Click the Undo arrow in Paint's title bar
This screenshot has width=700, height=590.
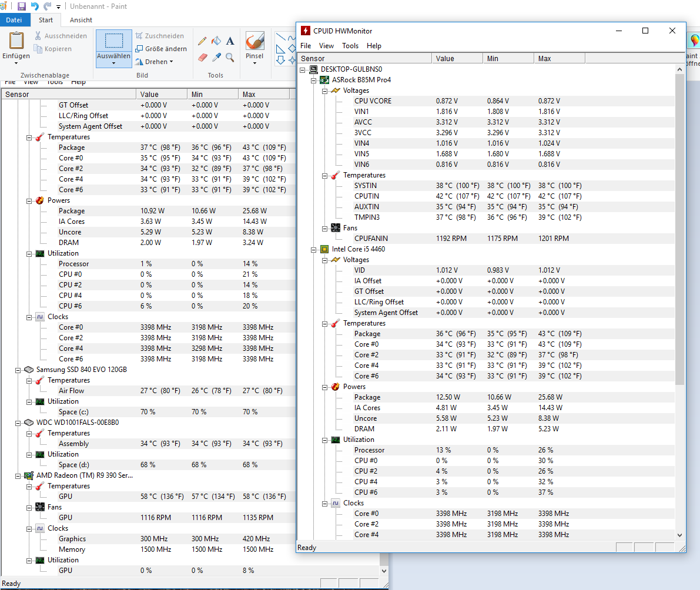pyautogui.click(x=35, y=6)
